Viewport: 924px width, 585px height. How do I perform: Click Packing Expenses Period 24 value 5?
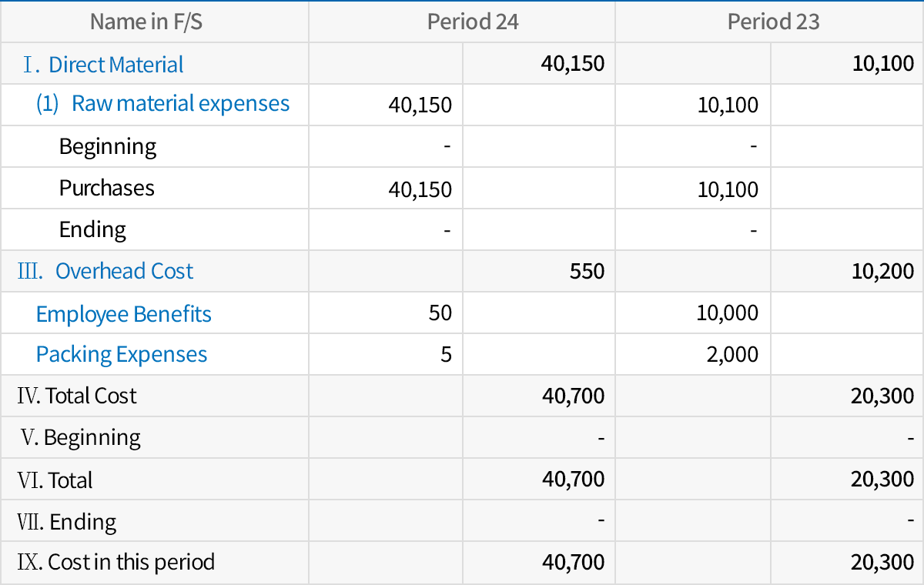446,354
